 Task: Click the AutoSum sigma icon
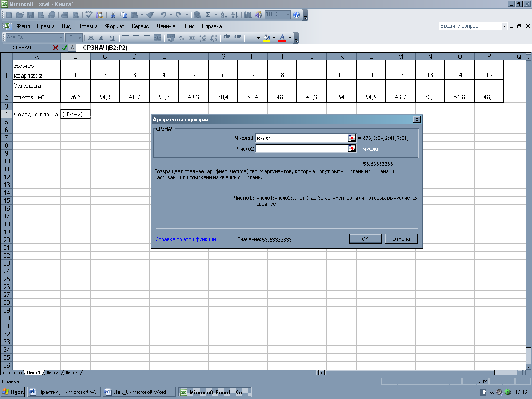208,15
